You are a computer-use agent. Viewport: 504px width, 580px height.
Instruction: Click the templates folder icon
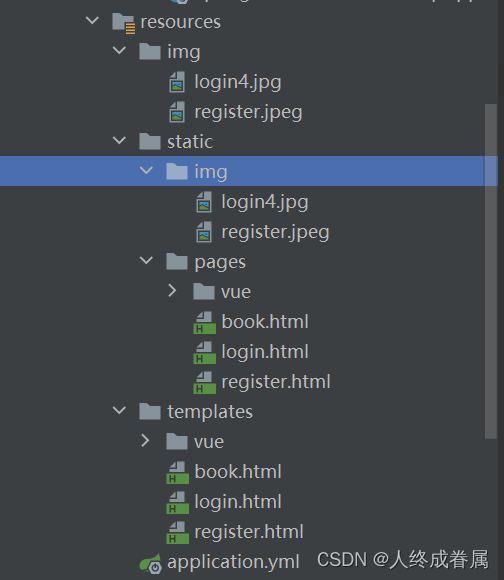coord(150,411)
